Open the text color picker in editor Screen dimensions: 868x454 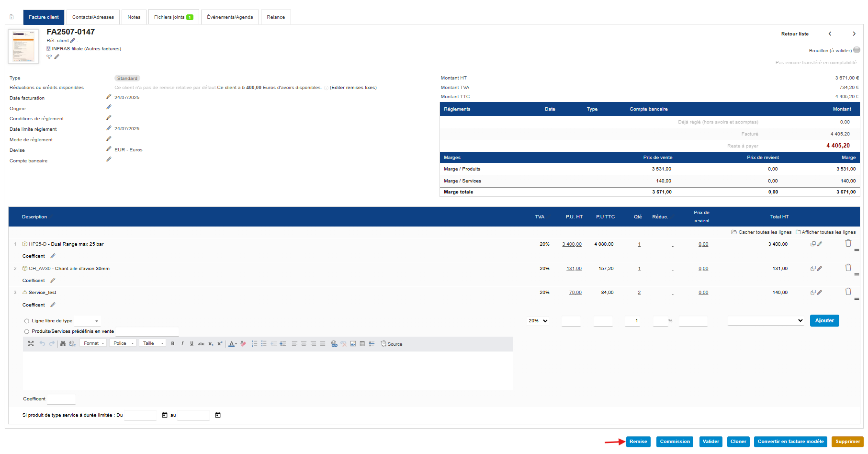click(232, 344)
